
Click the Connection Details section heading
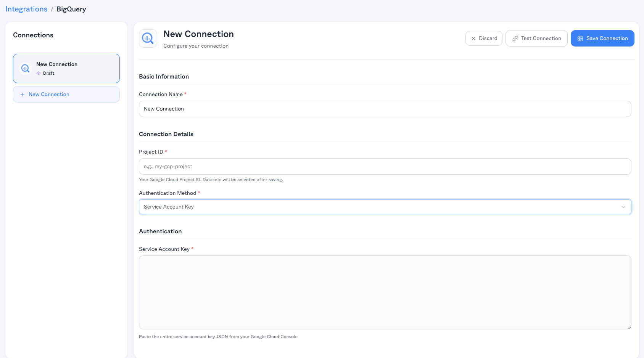pos(166,134)
